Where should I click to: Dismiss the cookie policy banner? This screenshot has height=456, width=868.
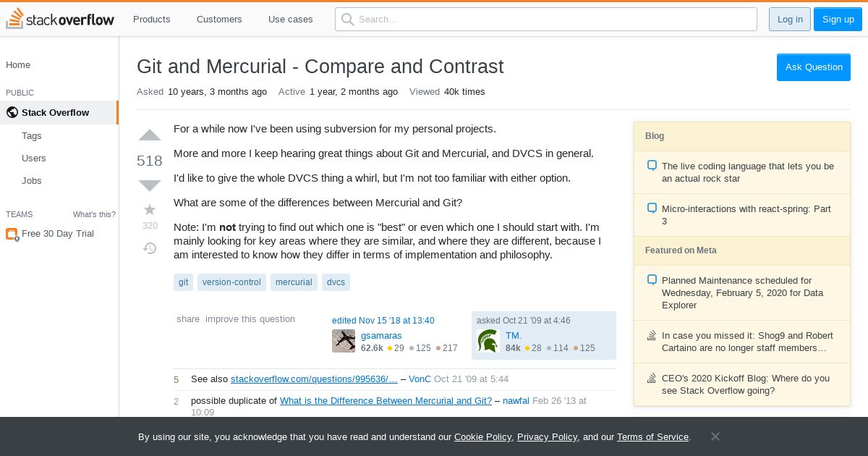[715, 436]
